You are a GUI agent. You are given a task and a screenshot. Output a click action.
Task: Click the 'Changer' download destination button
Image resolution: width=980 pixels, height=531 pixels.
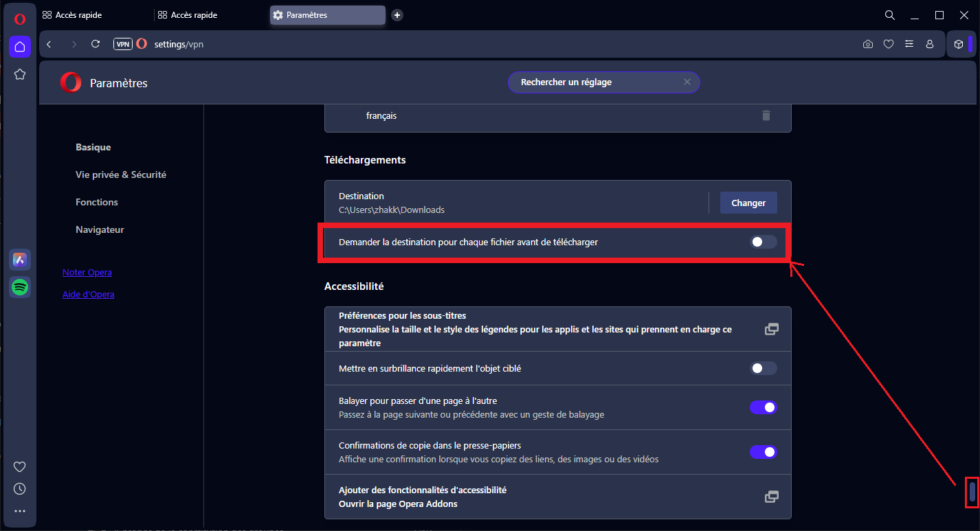[748, 203]
